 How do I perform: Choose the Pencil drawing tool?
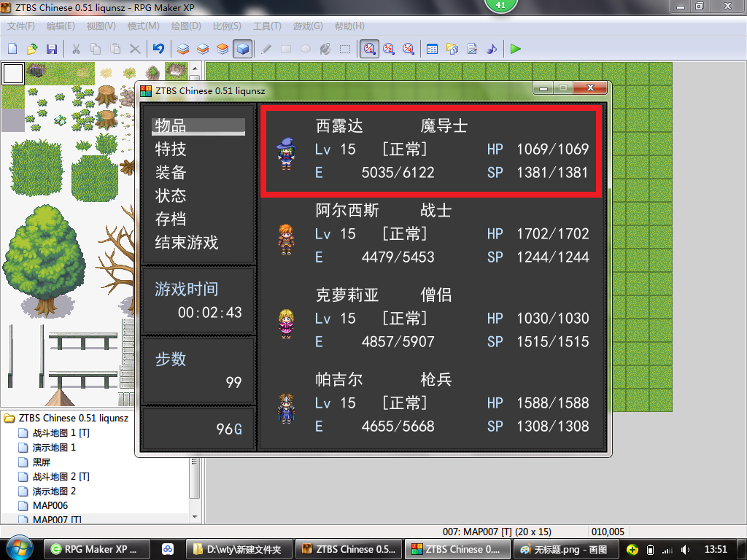click(x=266, y=49)
